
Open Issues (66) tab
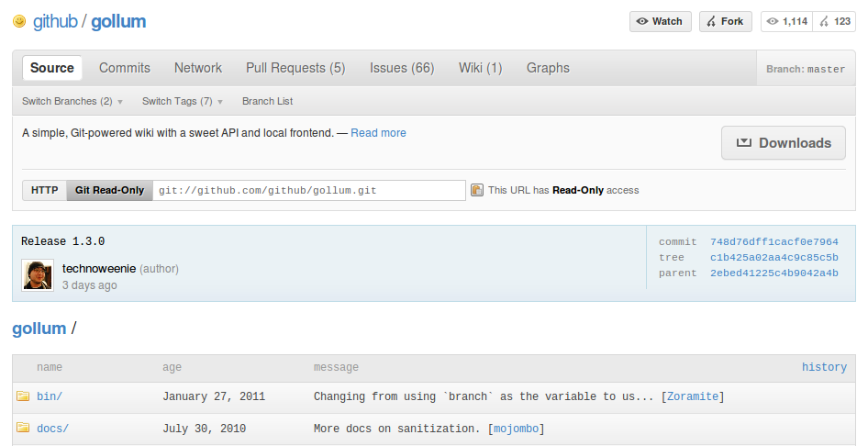click(402, 68)
